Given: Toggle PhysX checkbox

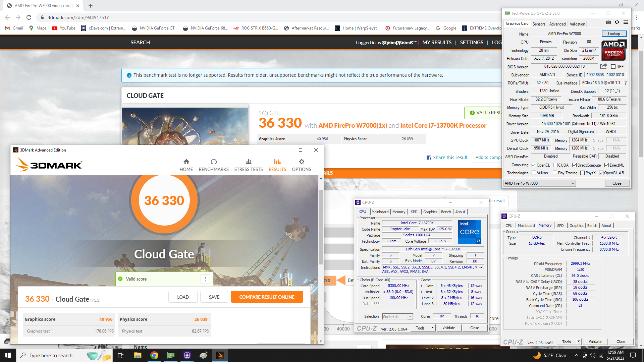Looking at the screenshot, I should (583, 173).
